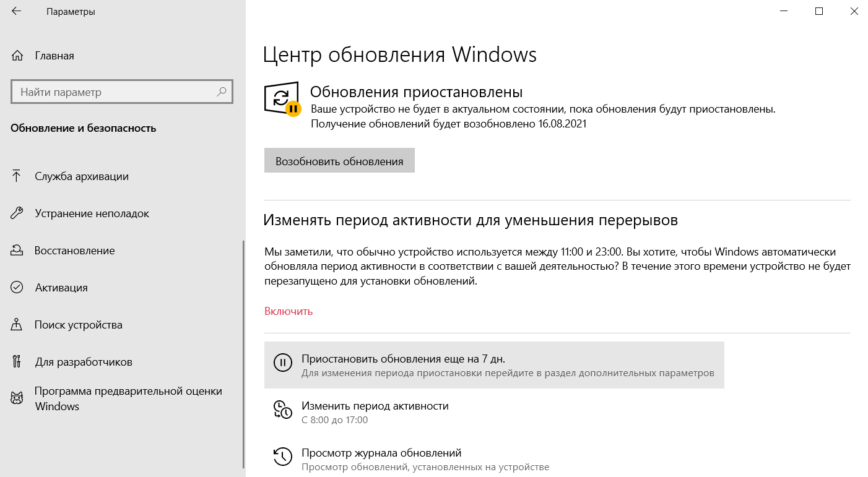
Task: Click the clock icon for Изменить период активности
Action: click(x=282, y=410)
